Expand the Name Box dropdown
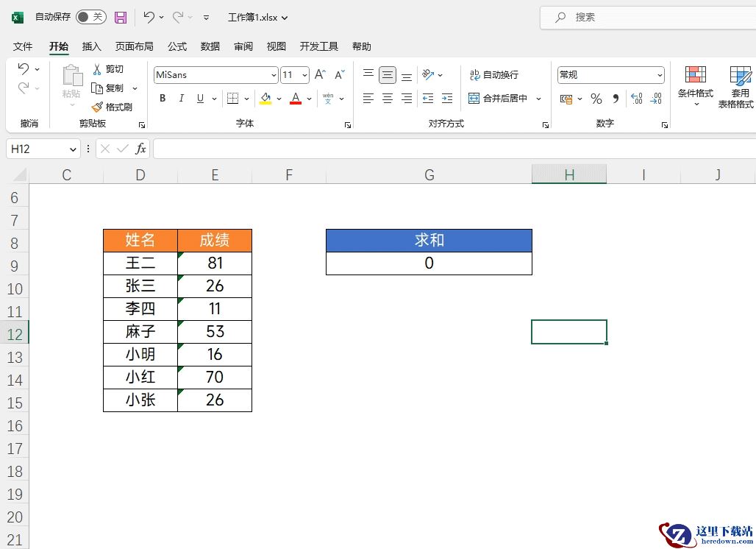756x549 pixels. pyautogui.click(x=73, y=149)
